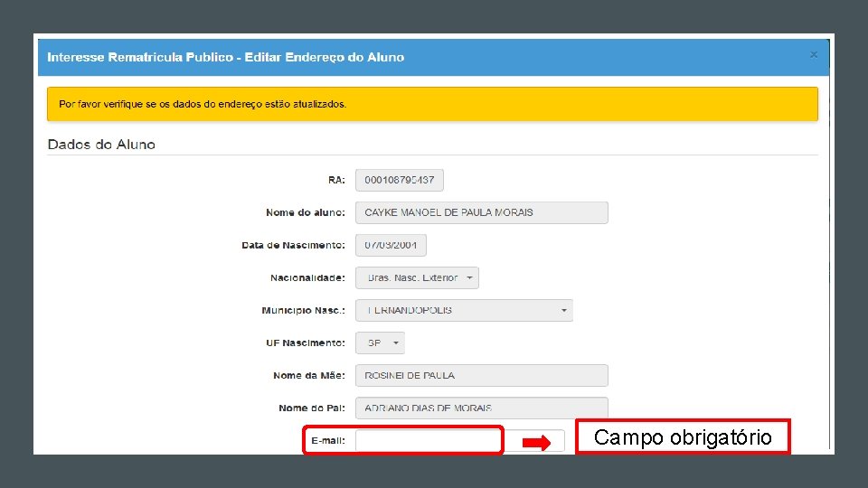This screenshot has width=868, height=488.
Task: Click the Município Nasc. label
Action: (303, 310)
